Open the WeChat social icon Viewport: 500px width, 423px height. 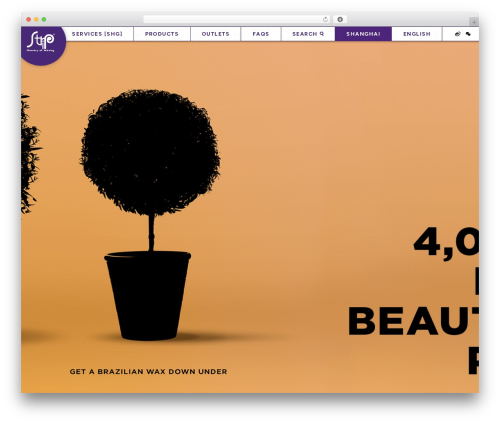point(468,34)
